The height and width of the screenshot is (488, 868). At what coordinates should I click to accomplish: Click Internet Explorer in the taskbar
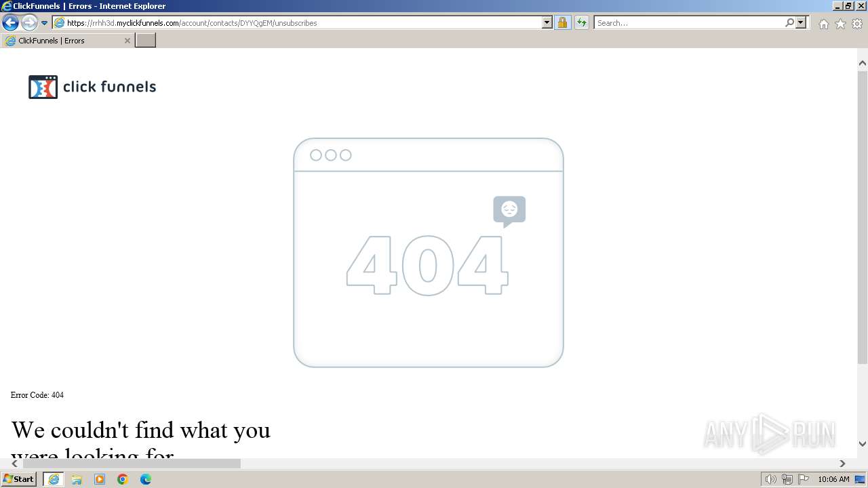[x=54, y=479]
